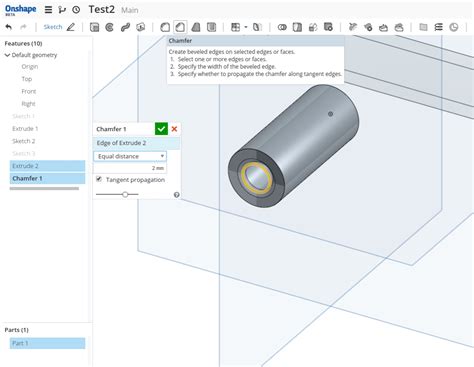Select the Plane tool
The width and height of the screenshot is (474, 367).
point(423,27)
